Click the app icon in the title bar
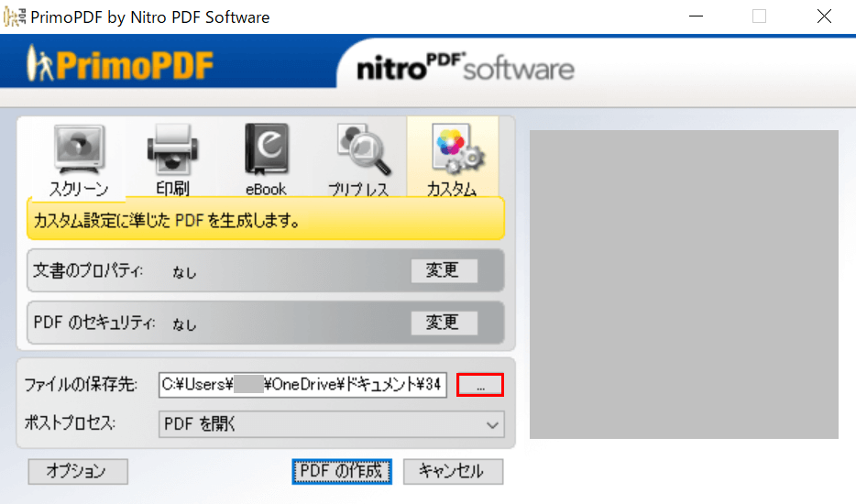This screenshot has width=856, height=504. point(14,16)
